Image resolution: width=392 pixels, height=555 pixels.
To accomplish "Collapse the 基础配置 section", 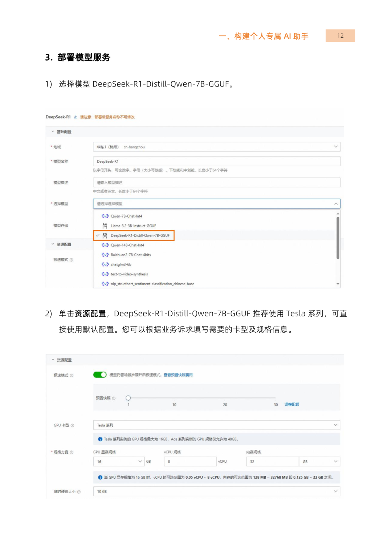I will pos(53,131).
